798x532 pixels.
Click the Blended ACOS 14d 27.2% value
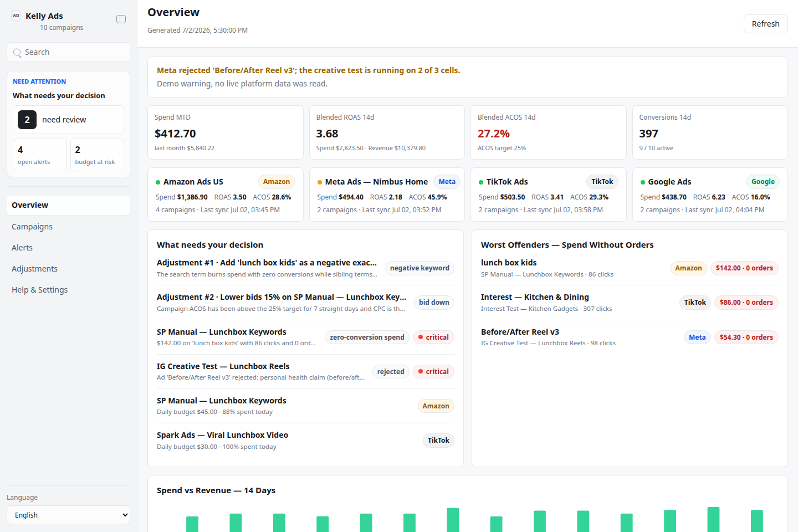coord(494,134)
